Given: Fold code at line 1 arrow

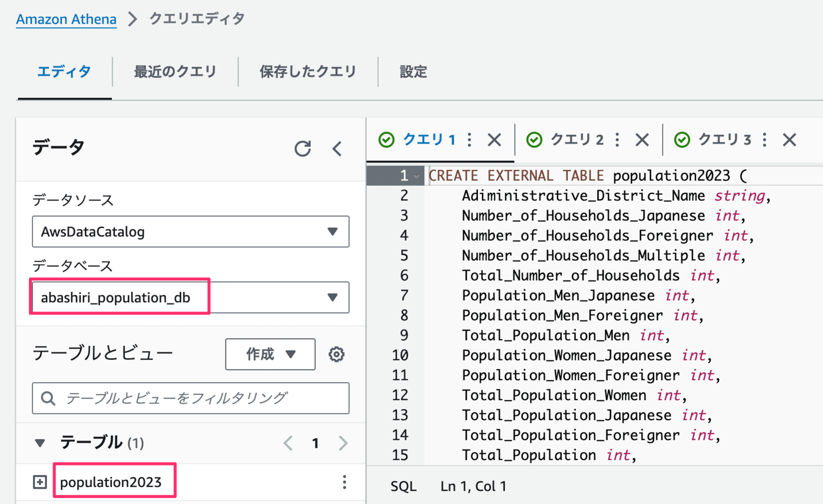Looking at the screenshot, I should [416, 176].
